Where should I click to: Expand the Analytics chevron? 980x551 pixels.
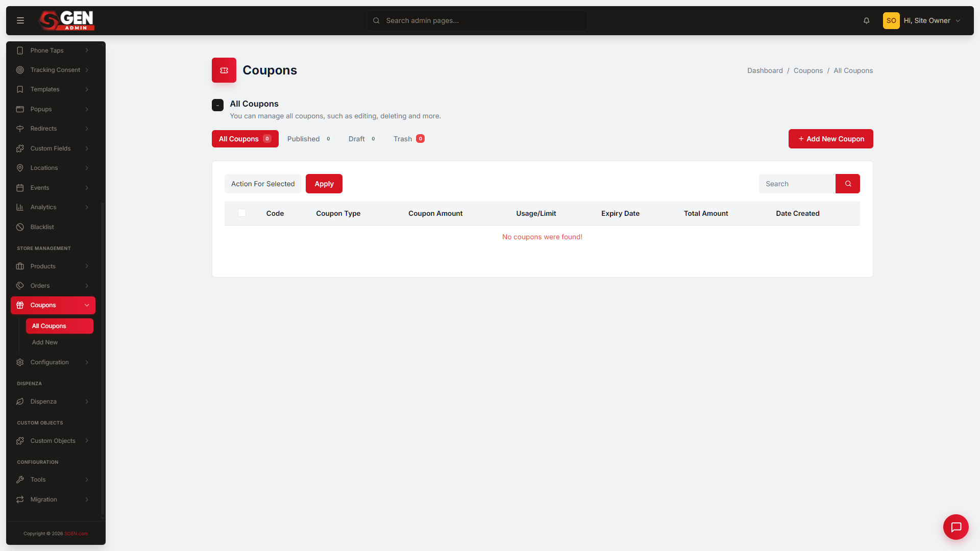pyautogui.click(x=87, y=207)
